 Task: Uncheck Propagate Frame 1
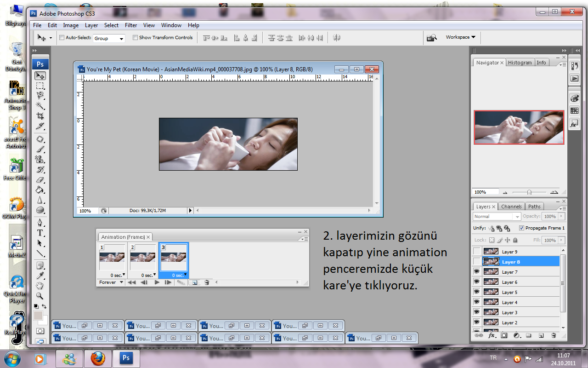pos(521,228)
